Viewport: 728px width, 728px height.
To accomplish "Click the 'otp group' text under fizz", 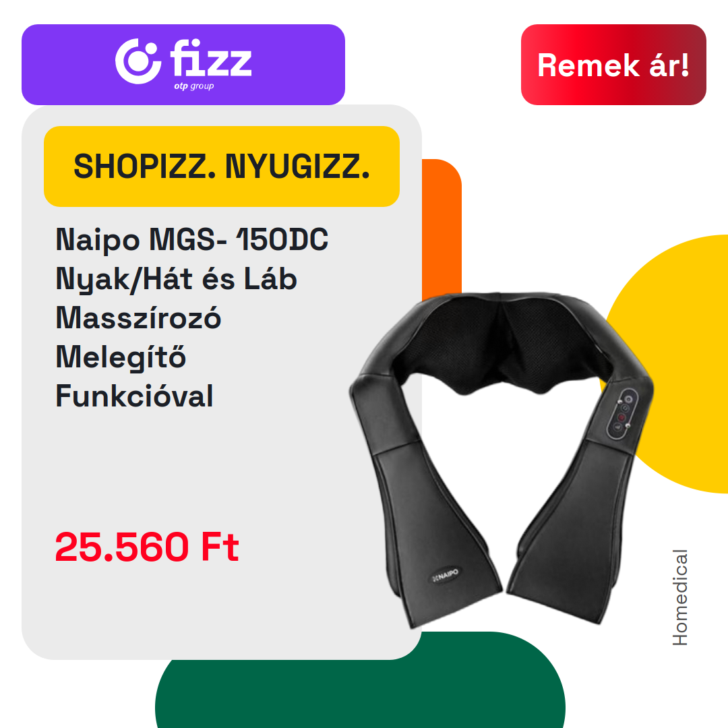I will (194, 86).
